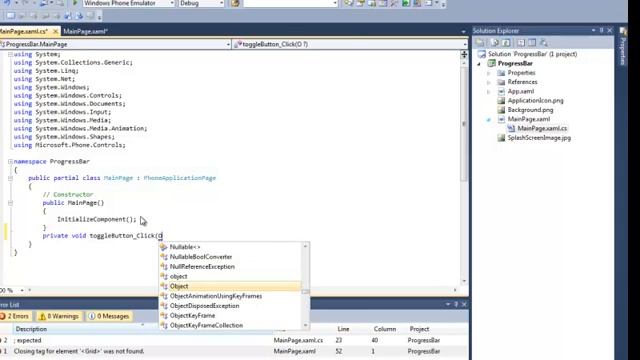640x360 pixels.
Task: Click the MainPage.xaml.cs C# file icon
Action: coord(511,128)
